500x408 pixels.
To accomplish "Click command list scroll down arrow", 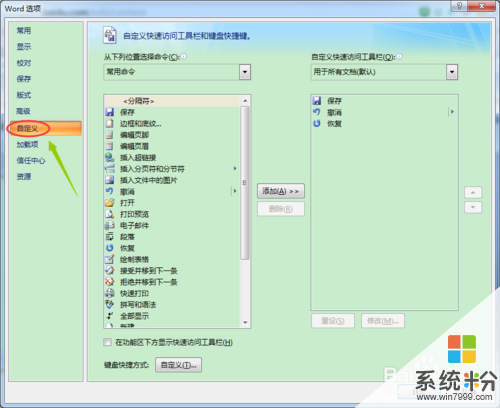I will 245,322.
